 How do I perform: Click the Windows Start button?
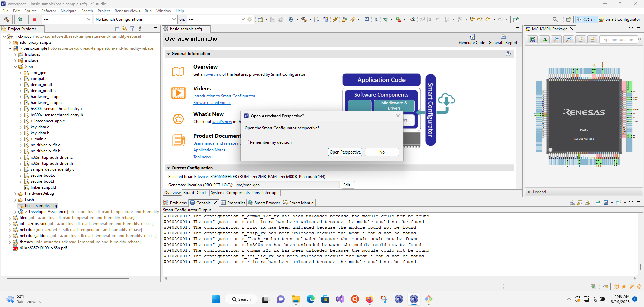click(x=216, y=299)
